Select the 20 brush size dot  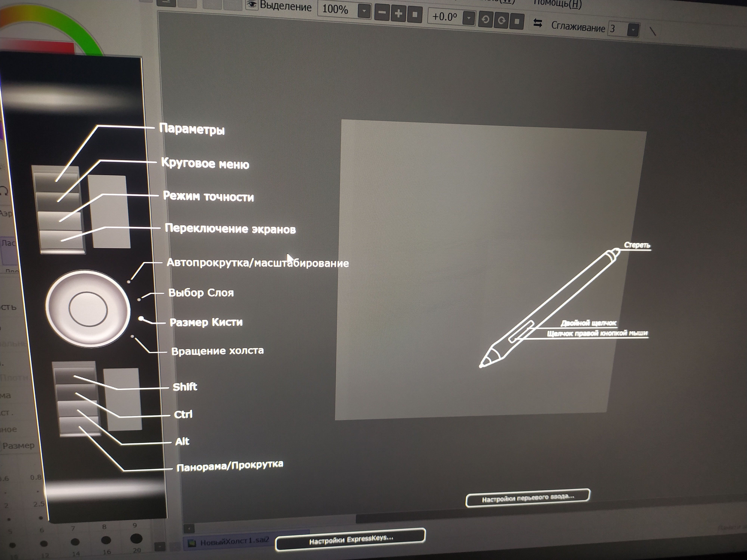pyautogui.click(x=136, y=538)
